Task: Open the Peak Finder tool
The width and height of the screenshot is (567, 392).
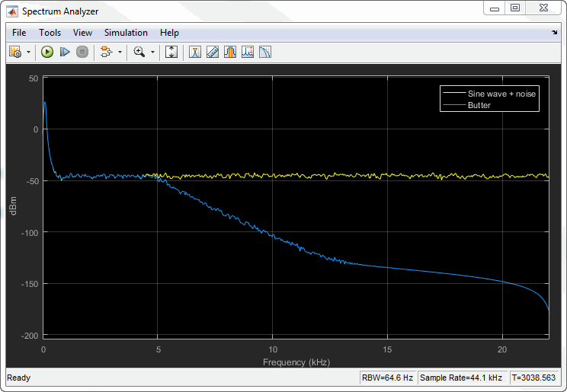Action: coord(195,52)
